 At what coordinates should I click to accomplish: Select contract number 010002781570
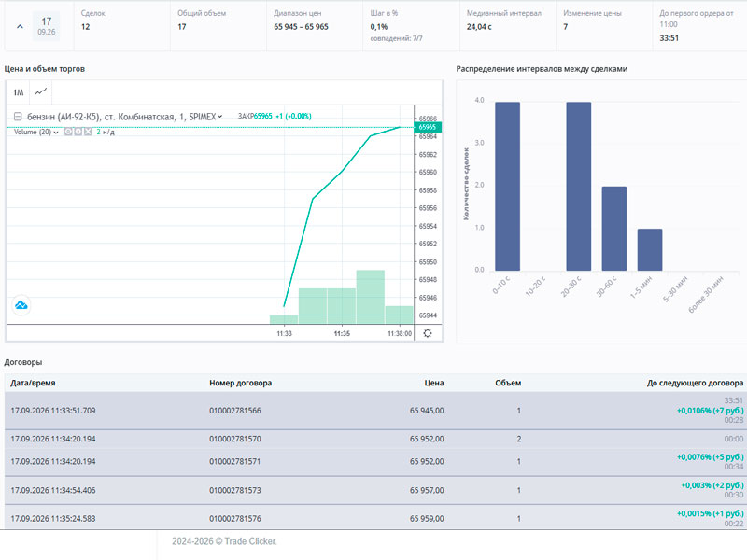click(235, 439)
